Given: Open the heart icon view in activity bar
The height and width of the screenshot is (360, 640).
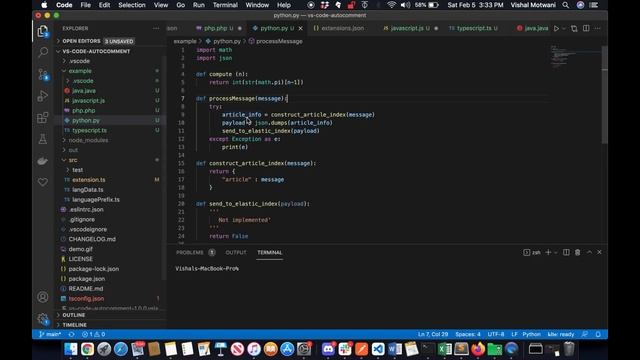Looking at the screenshot, I should (43, 182).
